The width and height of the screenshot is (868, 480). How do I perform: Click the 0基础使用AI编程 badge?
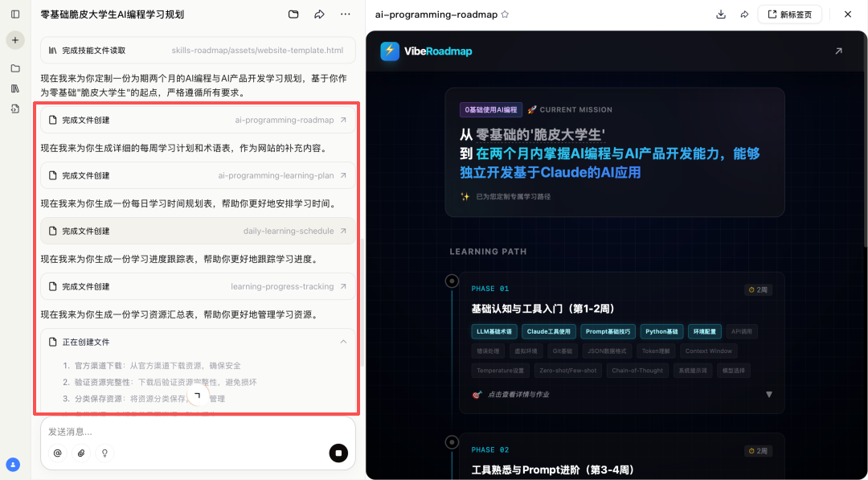491,109
